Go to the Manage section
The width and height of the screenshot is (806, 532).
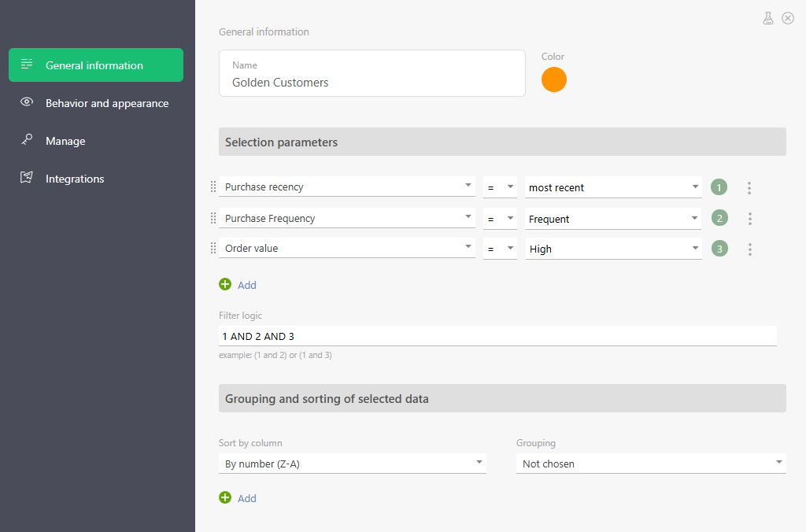(x=96, y=141)
